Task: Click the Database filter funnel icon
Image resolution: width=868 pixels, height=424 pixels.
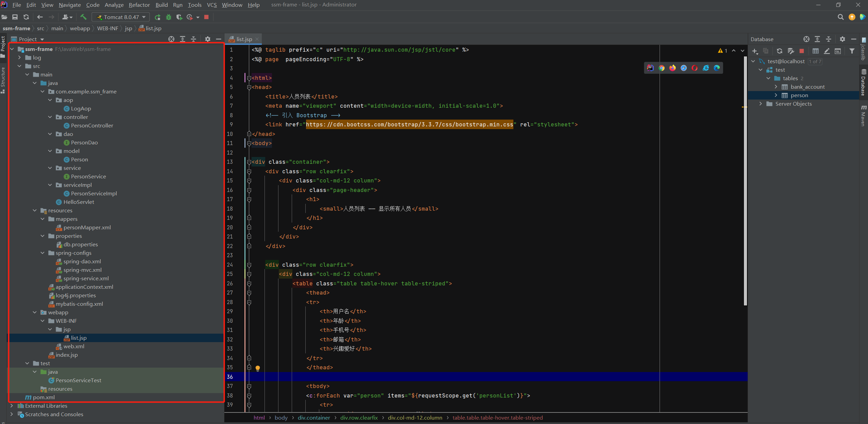Action: (x=852, y=51)
